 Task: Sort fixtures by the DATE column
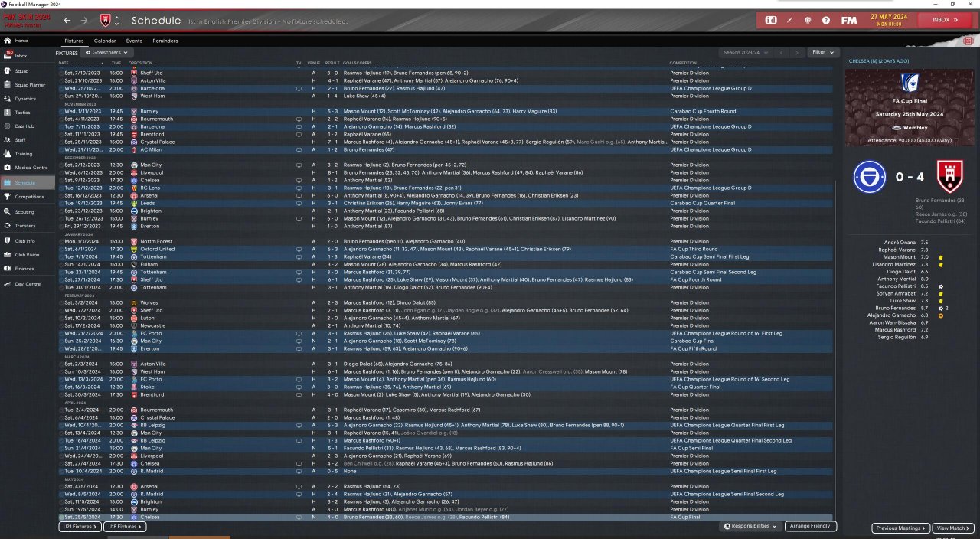[64, 62]
